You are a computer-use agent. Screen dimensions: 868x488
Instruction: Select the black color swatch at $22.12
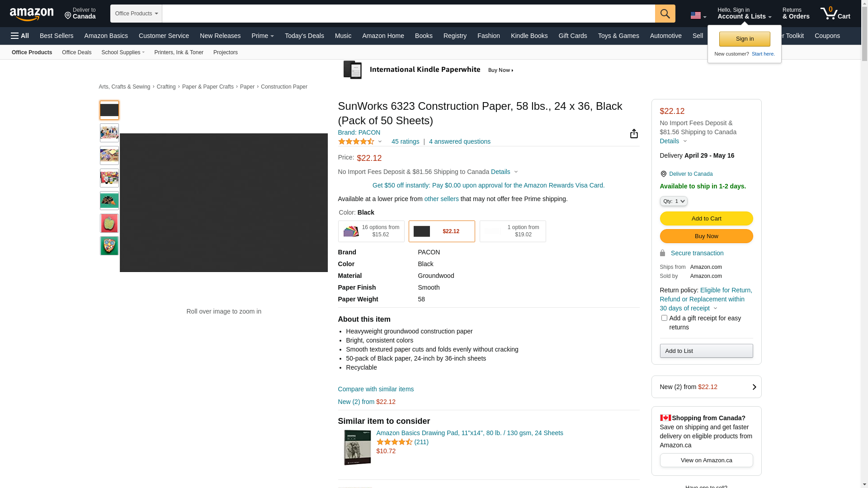click(441, 231)
